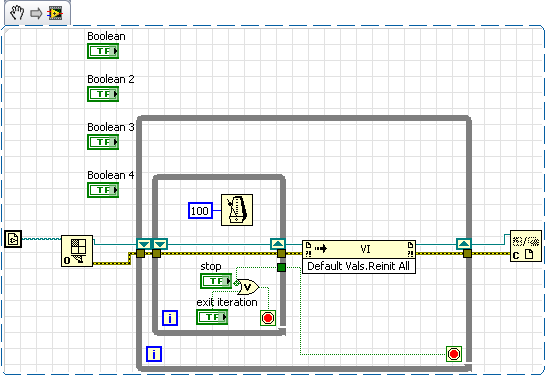Click the OR logic gate
This screenshot has height=376, width=546.
[248, 287]
